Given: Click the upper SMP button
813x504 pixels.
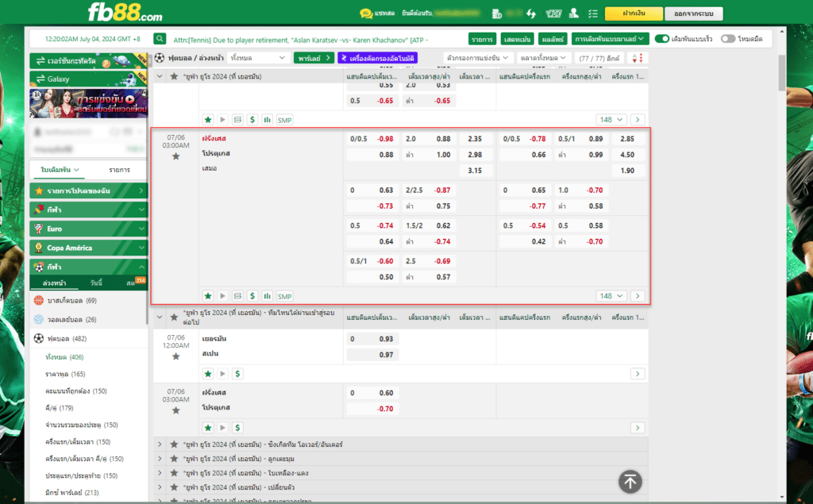Looking at the screenshot, I should (x=284, y=120).
